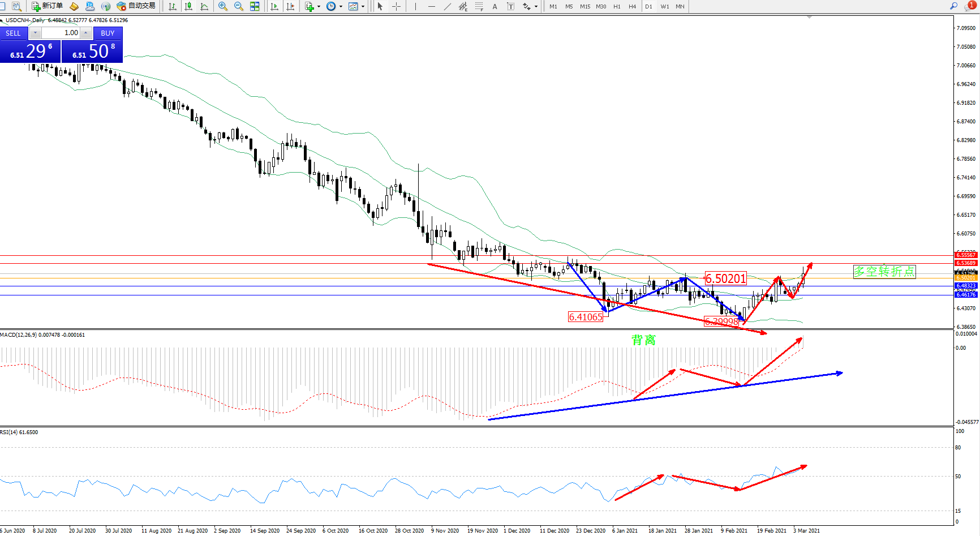Switch to W1 timeframe
Viewport: 980px width, 536px height.
pyautogui.click(x=664, y=6)
